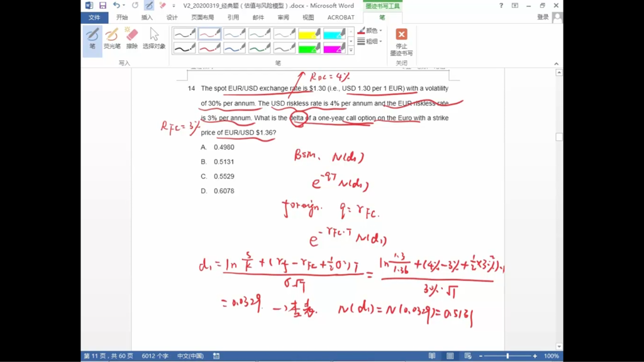Viewport: 644px width, 362px height.
Task: Choose the thick gray pen in bottom row
Action: tap(285, 48)
